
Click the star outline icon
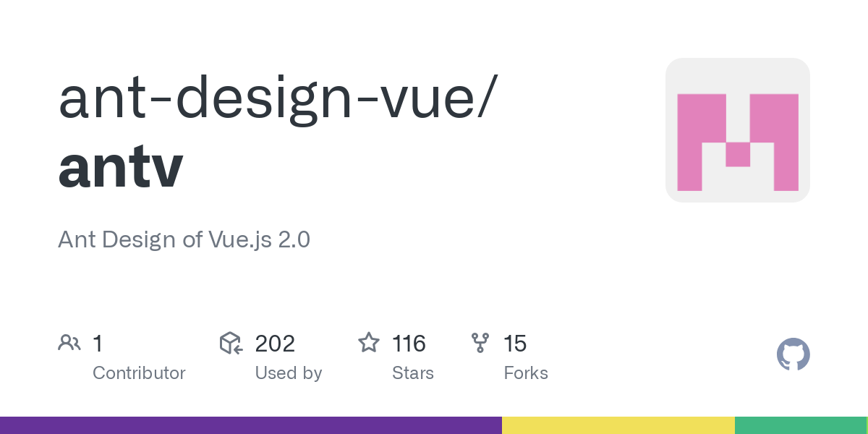[x=369, y=343]
